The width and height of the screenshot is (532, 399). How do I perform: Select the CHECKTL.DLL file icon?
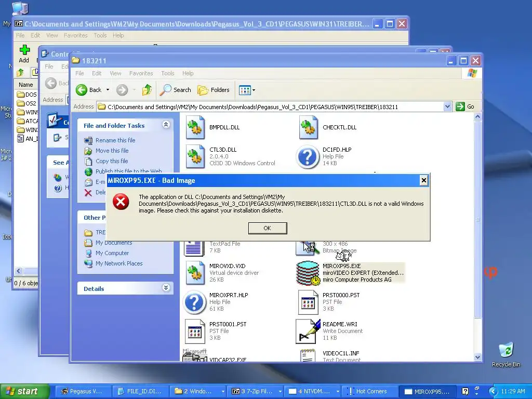point(309,128)
